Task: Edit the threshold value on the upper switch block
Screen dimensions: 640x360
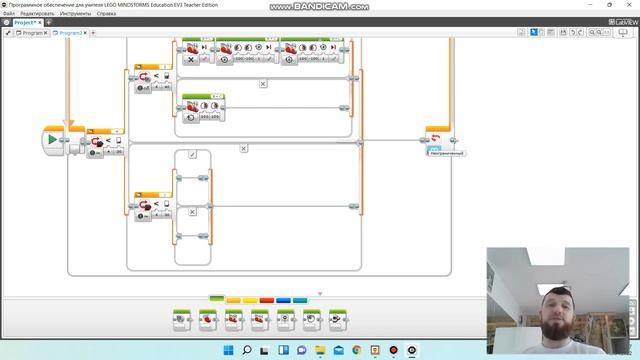Action: (x=167, y=87)
